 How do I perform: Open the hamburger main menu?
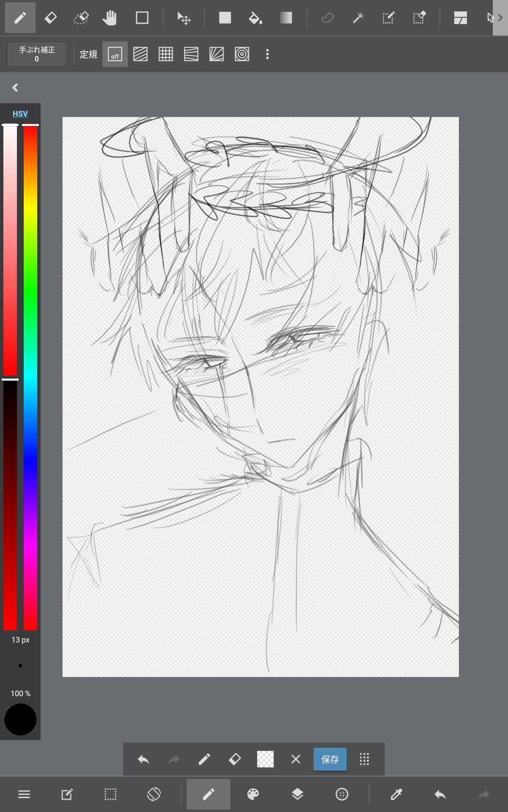tap(24, 794)
